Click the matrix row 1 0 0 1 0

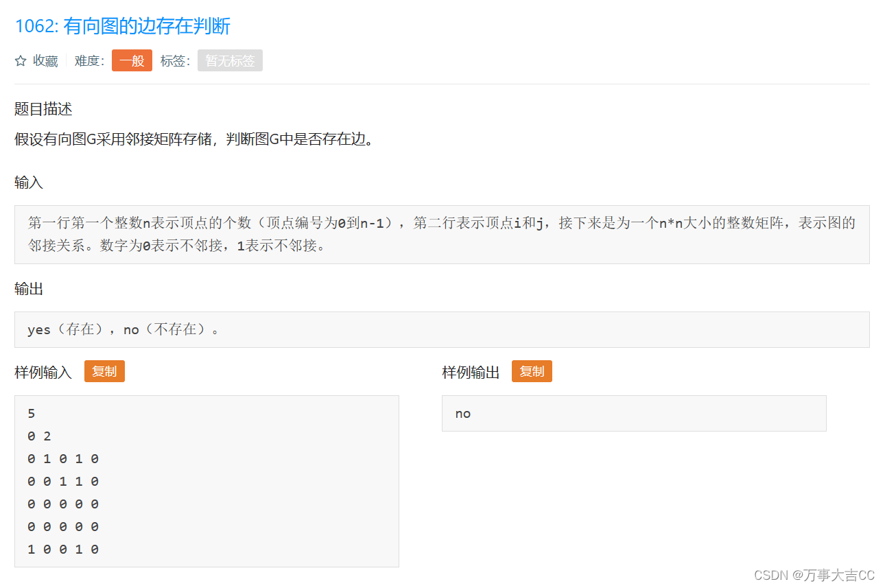63,550
